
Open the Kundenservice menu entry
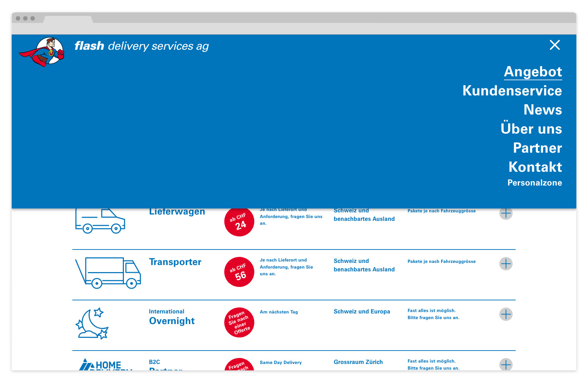512,91
